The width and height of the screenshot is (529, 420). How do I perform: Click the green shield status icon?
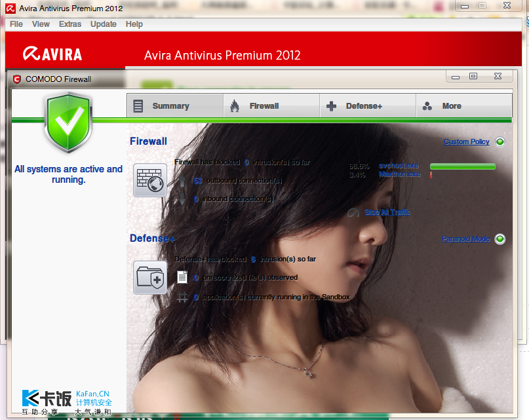[x=69, y=123]
